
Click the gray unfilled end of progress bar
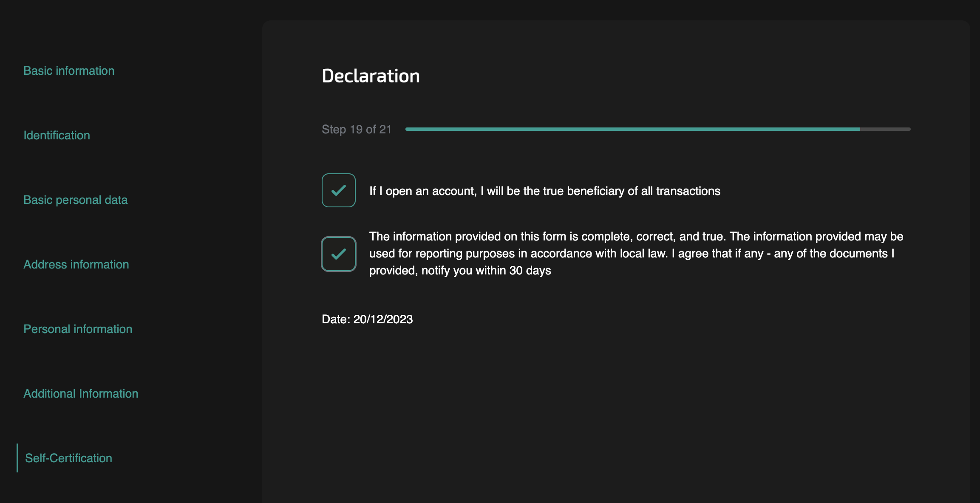pyautogui.click(x=885, y=129)
